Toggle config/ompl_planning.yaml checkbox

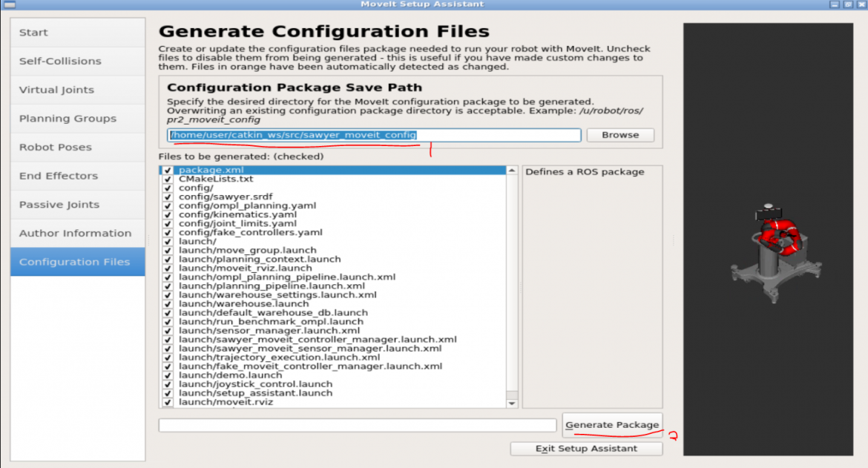(x=168, y=205)
